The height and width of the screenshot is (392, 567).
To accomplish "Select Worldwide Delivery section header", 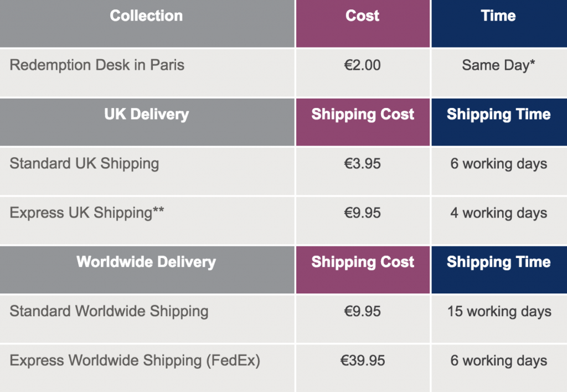I will pyautogui.click(x=147, y=270).
